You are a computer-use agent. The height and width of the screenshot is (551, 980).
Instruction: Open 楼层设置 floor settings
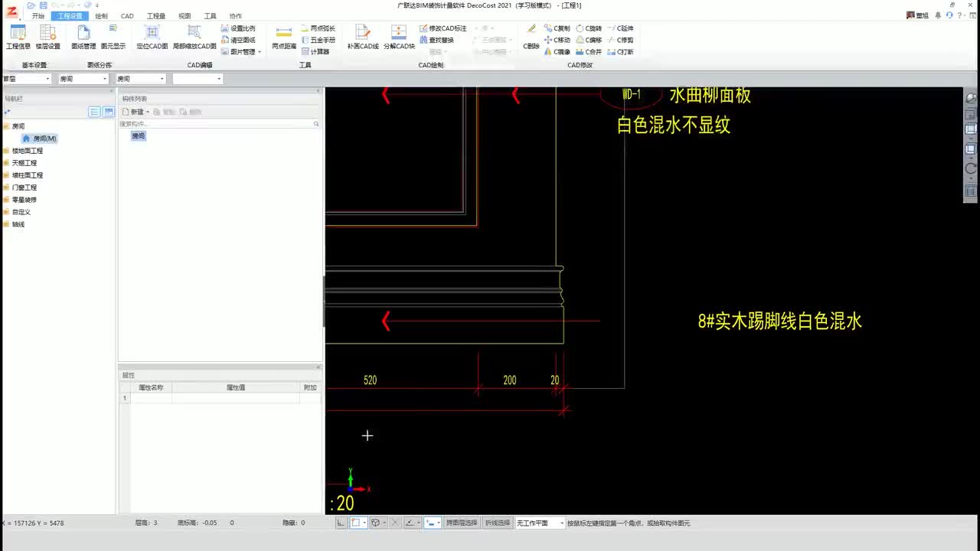(x=47, y=37)
